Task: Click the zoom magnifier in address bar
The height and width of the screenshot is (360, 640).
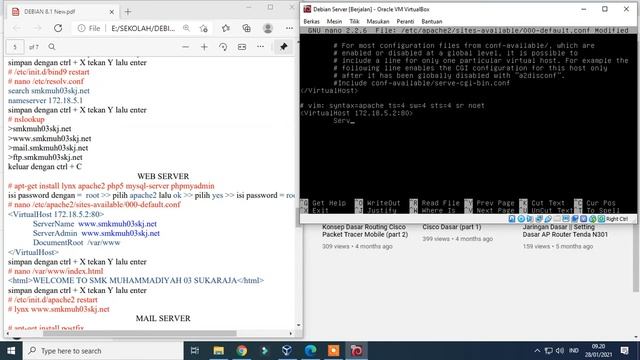Action: click(187, 28)
